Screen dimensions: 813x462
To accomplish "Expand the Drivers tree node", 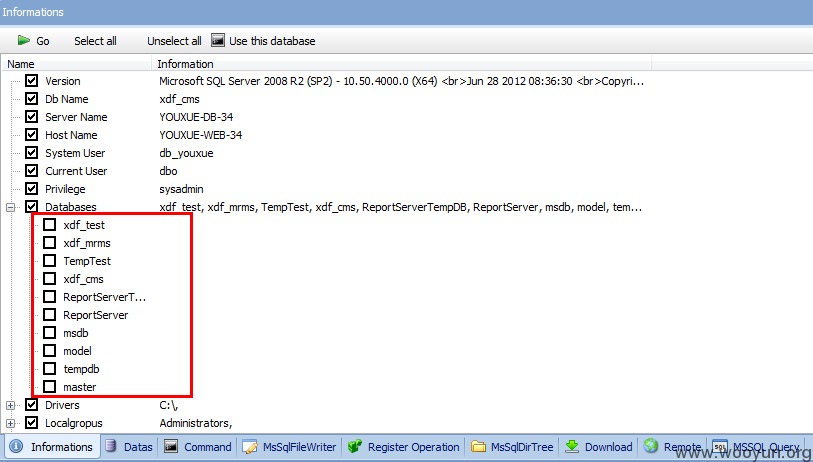I will [x=10, y=405].
